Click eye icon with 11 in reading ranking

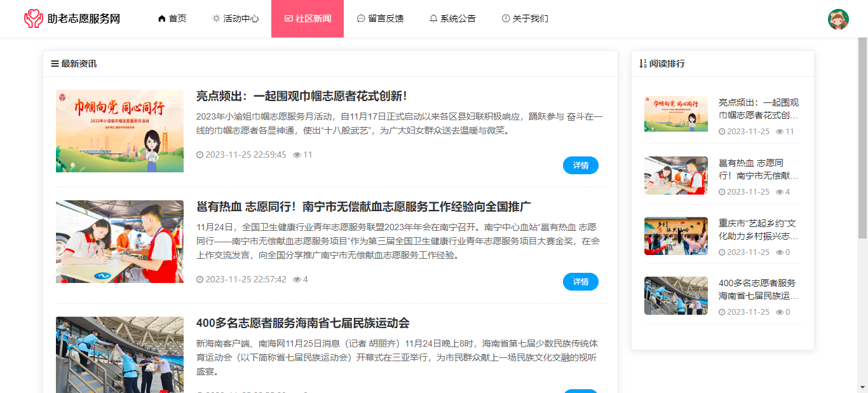[x=780, y=131]
